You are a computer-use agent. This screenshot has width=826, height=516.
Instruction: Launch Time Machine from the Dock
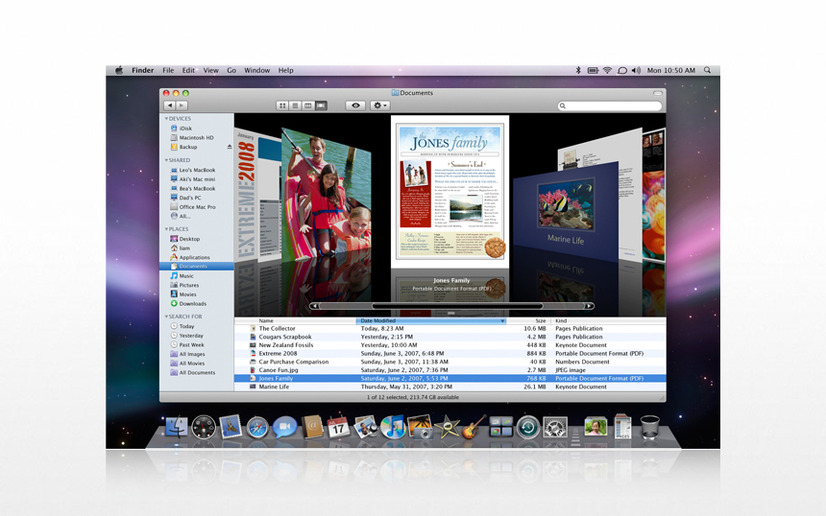coord(528,427)
